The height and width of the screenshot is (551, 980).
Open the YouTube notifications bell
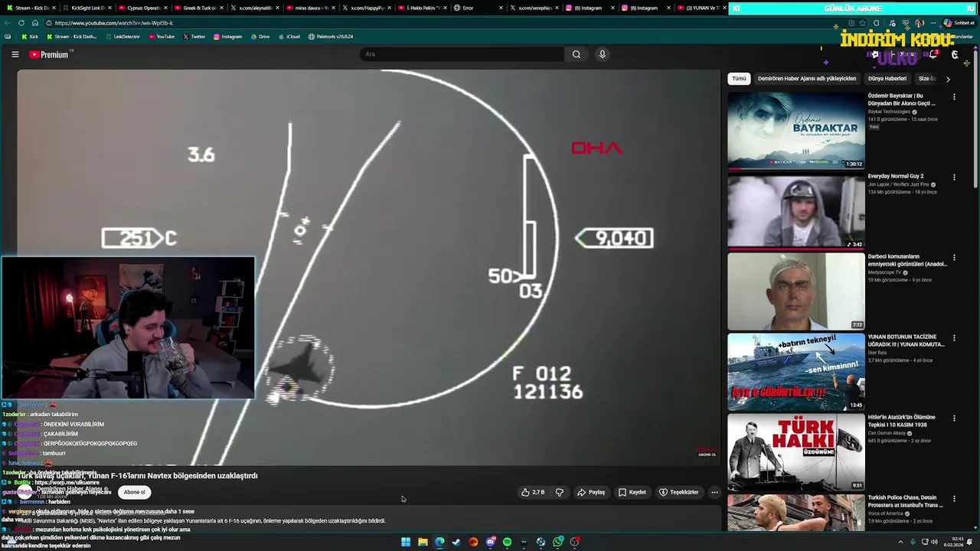point(933,54)
